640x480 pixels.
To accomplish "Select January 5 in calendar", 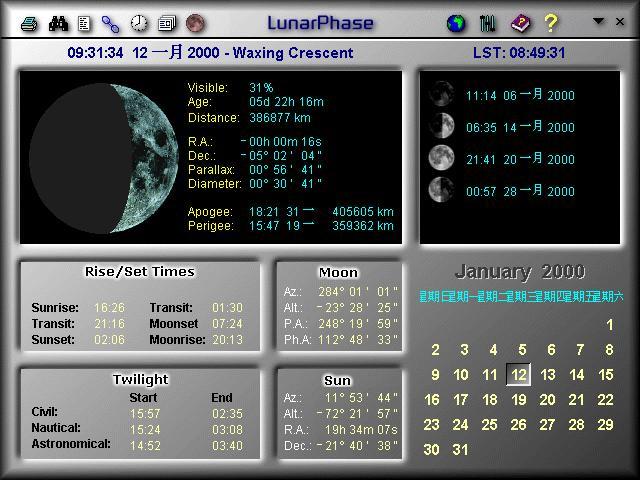I will 522,350.
